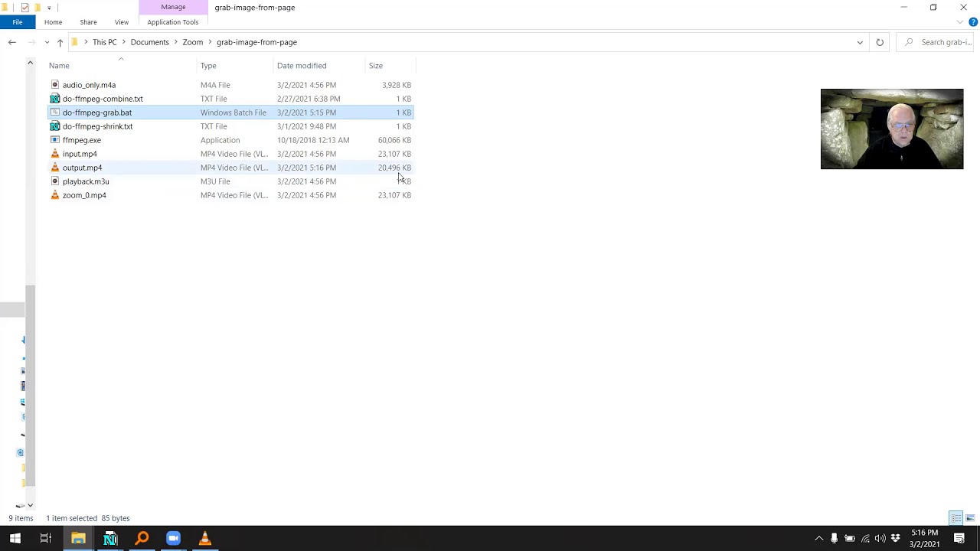Navigate to Documents in breadcrumb

pyautogui.click(x=149, y=42)
